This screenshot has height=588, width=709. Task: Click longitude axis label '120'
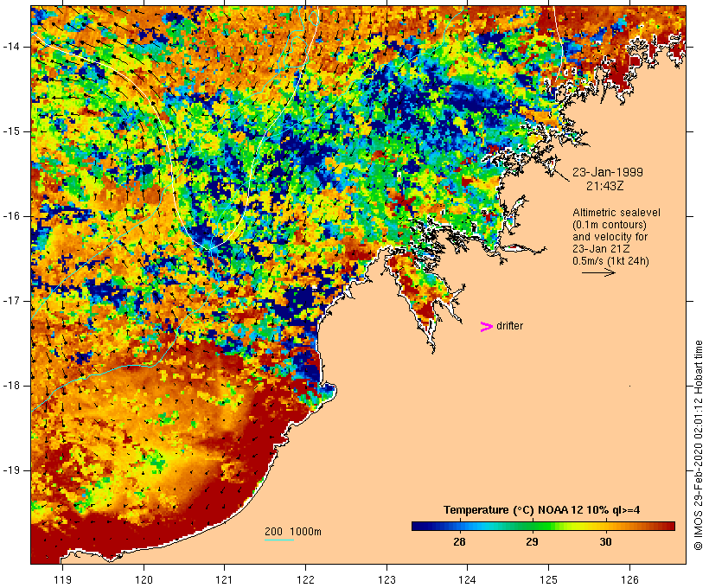pos(144,579)
